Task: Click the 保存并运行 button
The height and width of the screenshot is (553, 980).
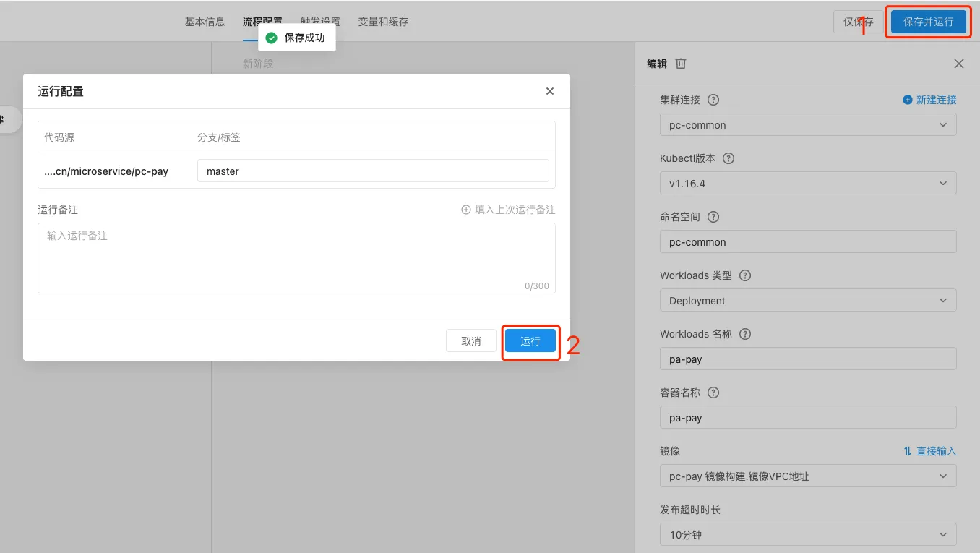Action: [929, 22]
